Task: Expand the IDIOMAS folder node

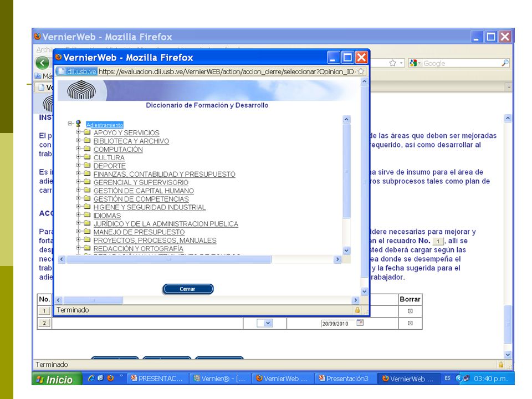Action: coord(78,214)
